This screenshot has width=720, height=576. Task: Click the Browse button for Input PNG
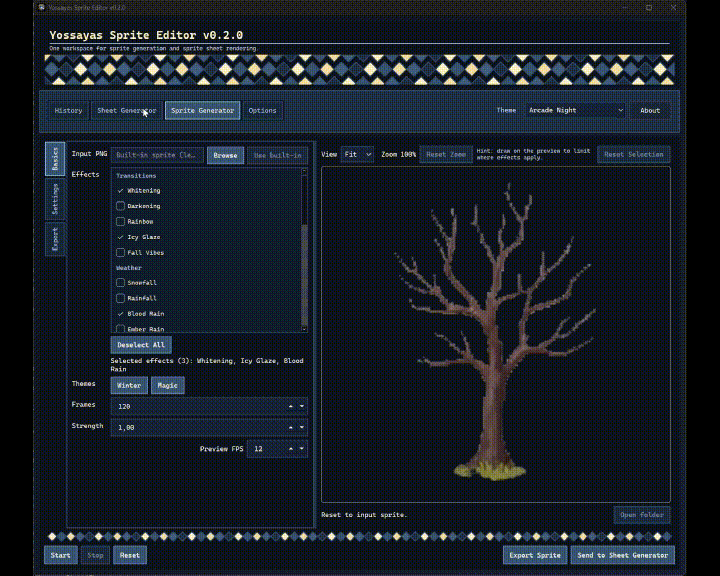tap(225, 155)
